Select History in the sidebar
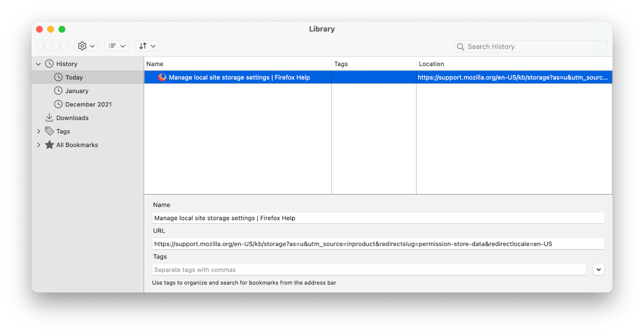Image resolution: width=644 pixels, height=334 pixels. (67, 64)
